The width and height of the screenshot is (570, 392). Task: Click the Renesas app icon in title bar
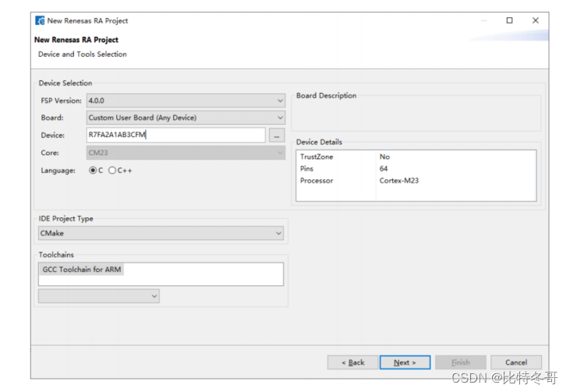(x=40, y=20)
